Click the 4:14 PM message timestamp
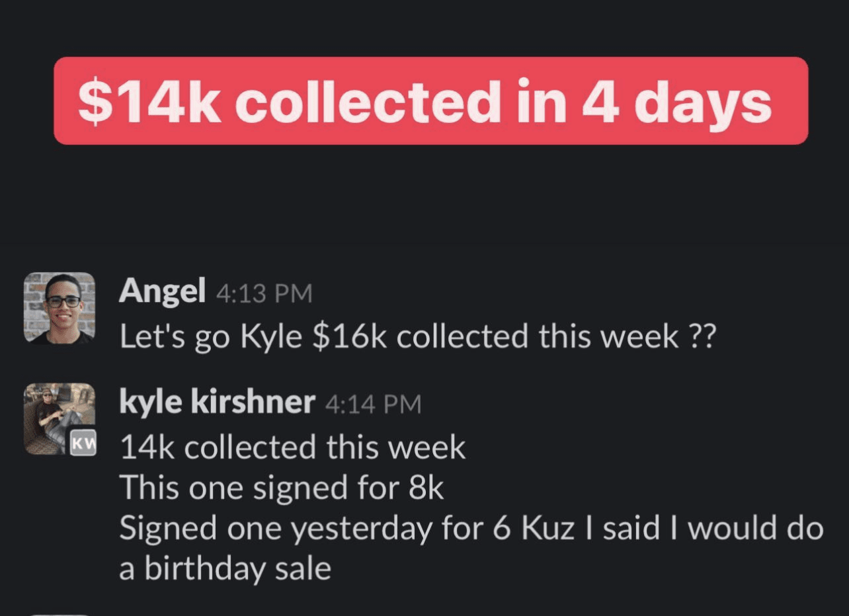The width and height of the screenshot is (849, 616). click(x=373, y=404)
